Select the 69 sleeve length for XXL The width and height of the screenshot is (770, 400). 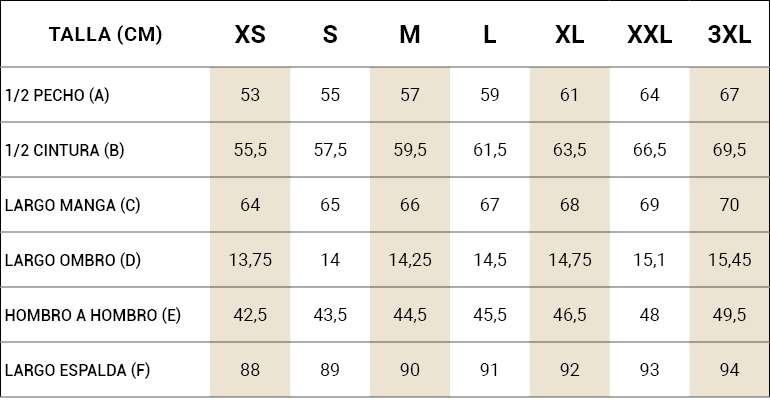[649, 205]
